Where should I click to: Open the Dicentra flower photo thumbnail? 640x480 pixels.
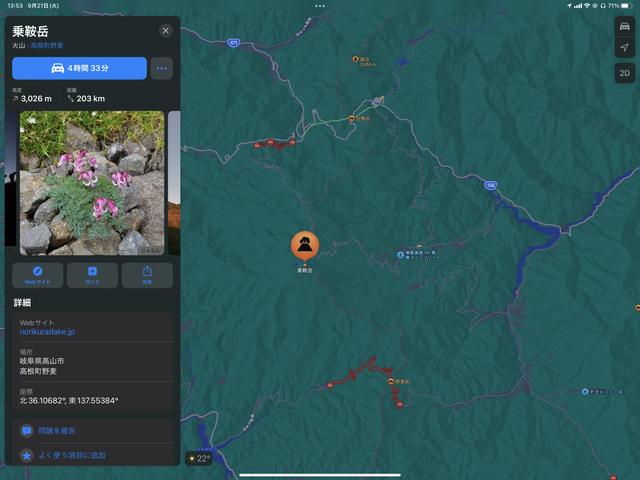pos(92,183)
